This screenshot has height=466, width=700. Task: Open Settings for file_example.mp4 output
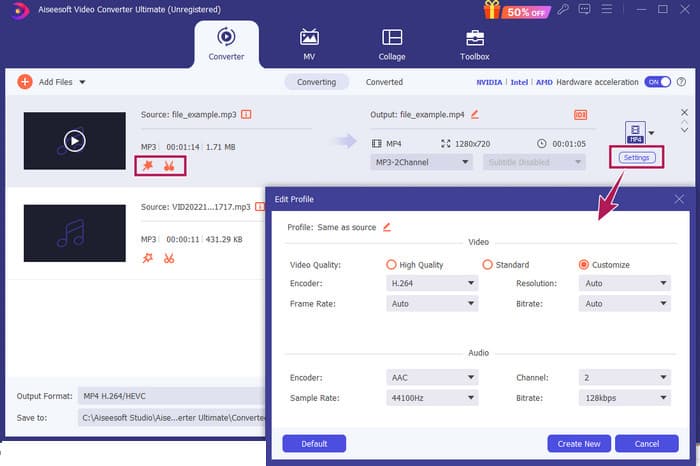pyautogui.click(x=637, y=158)
